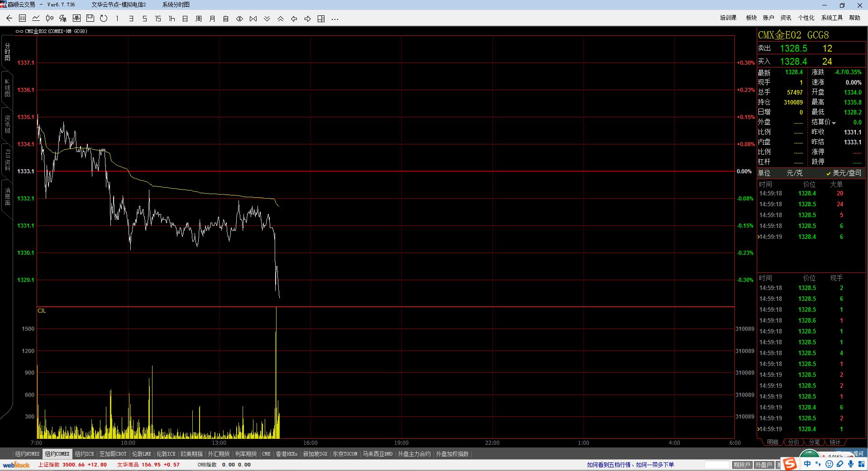Select the 1-minute period button

tap(117, 19)
